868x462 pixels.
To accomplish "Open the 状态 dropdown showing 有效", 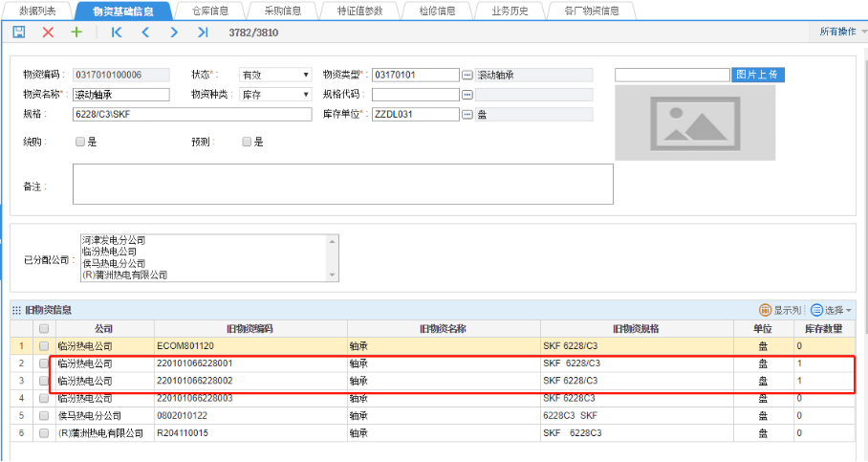I will click(x=275, y=75).
